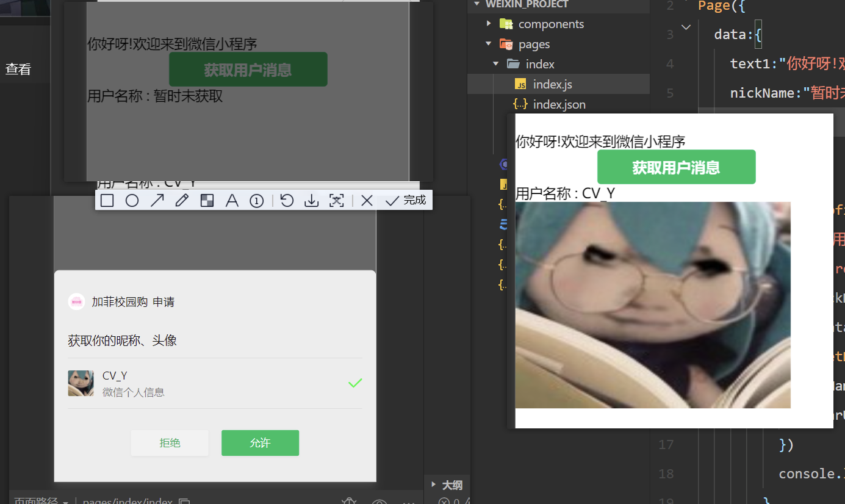Allow the profile info request with 允许
Viewport: 845px width, 504px height.
pos(260,443)
